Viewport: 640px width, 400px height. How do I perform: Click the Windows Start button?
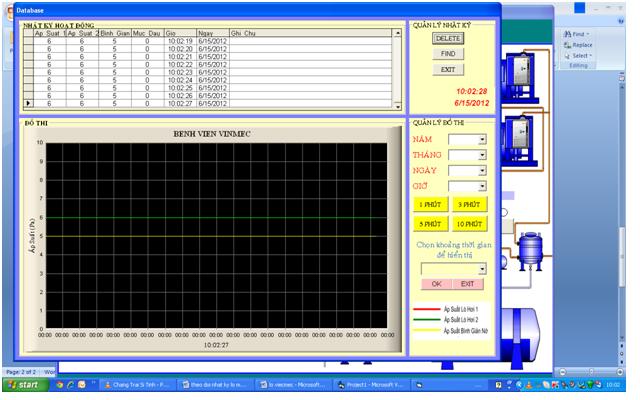(25, 384)
